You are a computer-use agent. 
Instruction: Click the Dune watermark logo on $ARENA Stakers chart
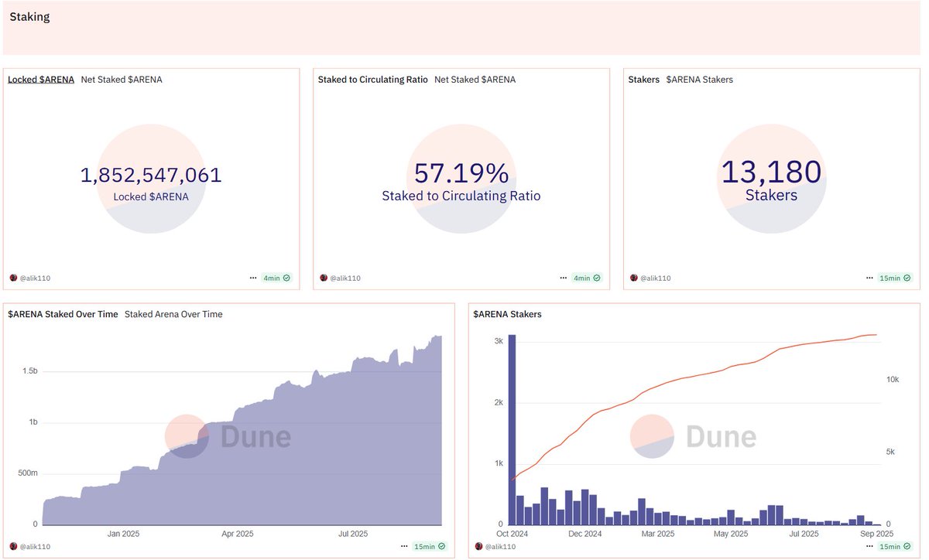pyautogui.click(x=652, y=438)
